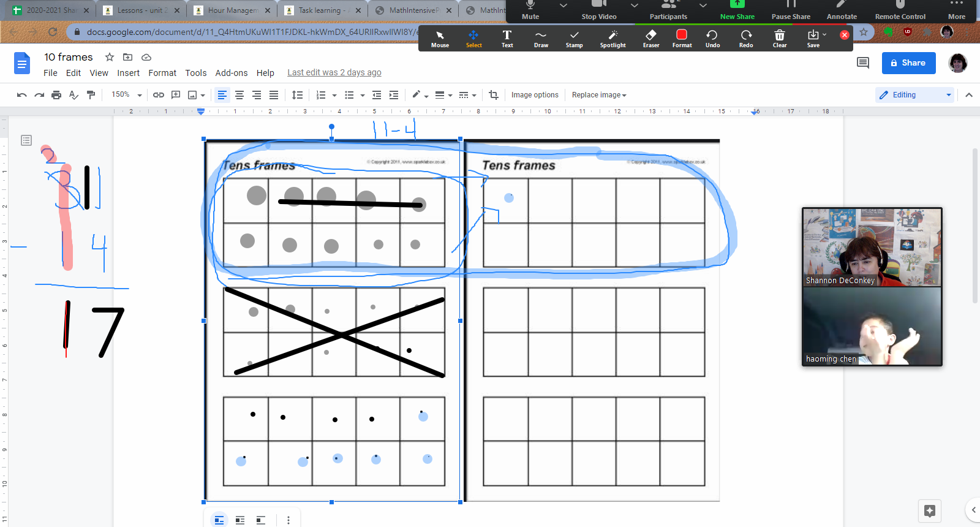Clear annotations with the trash icon

click(779, 39)
